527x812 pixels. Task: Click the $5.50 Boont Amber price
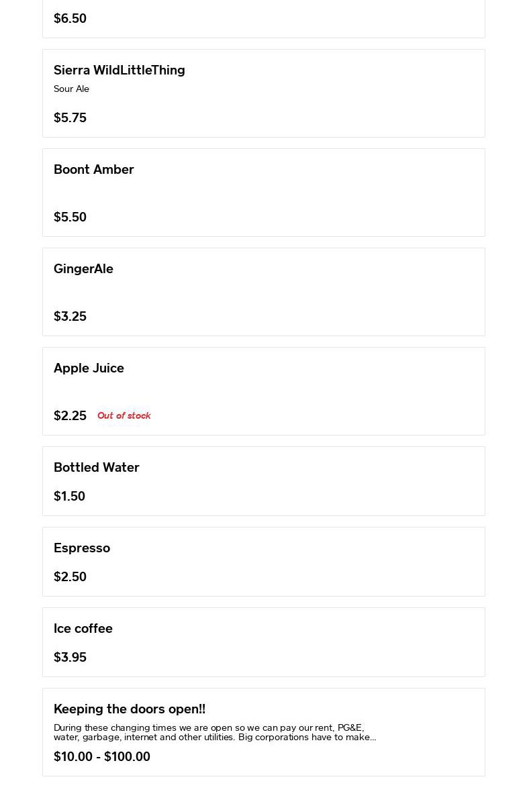tap(70, 217)
